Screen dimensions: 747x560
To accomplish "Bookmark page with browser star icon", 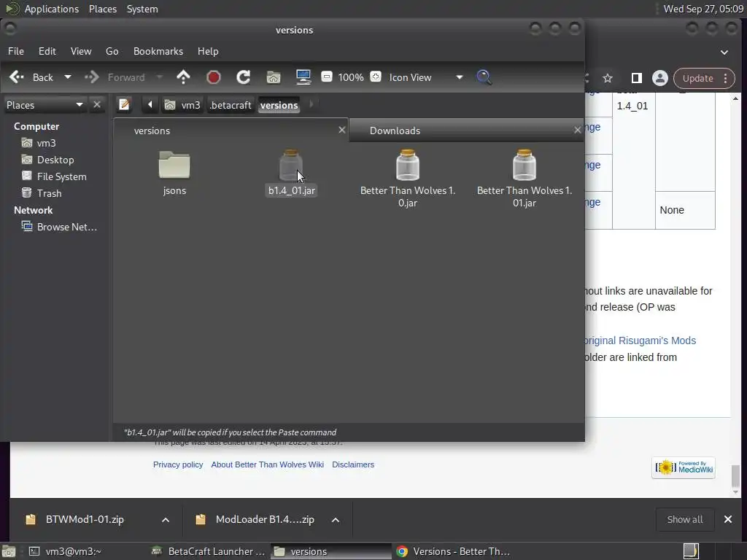I will point(608,78).
